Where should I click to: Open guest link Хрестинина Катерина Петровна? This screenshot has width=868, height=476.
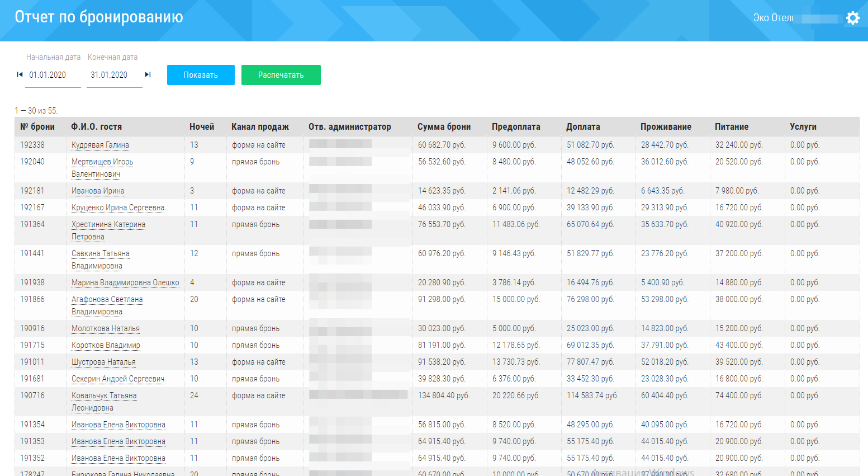[108, 230]
